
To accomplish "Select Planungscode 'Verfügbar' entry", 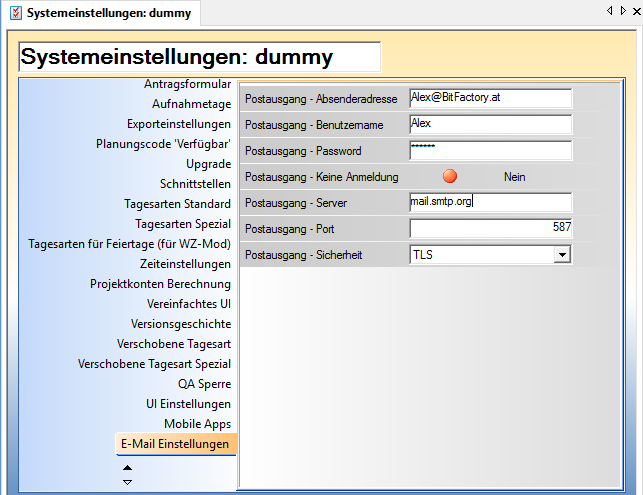I will click(163, 144).
